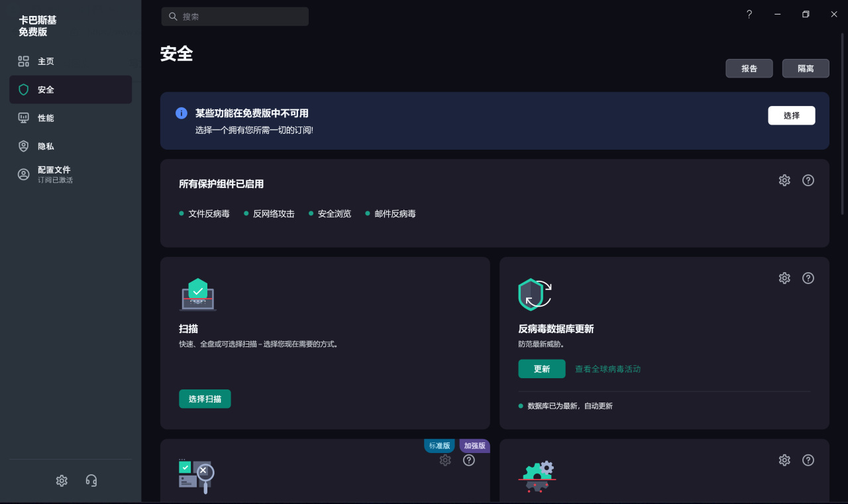Open support with the headset icon

[91, 481]
